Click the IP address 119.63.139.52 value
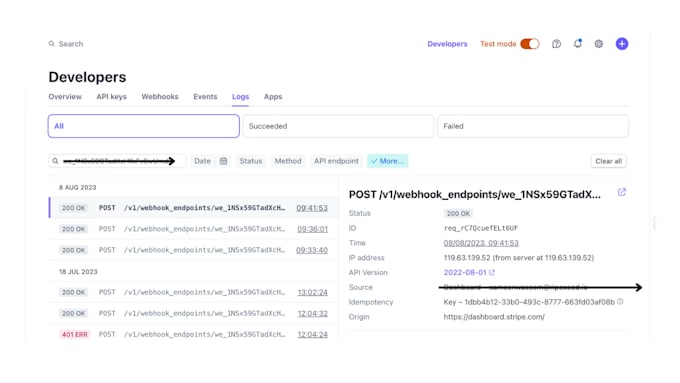The width and height of the screenshot is (680, 383). 519,258
